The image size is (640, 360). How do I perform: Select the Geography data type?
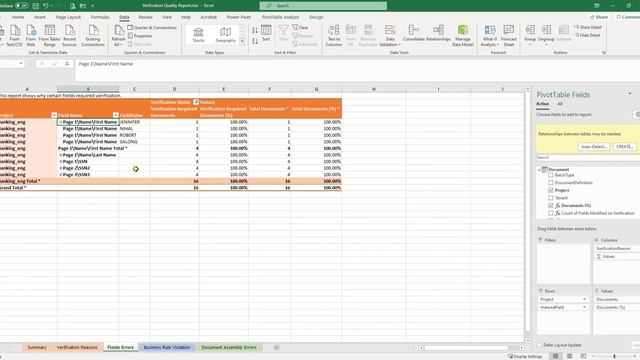pyautogui.click(x=225, y=35)
